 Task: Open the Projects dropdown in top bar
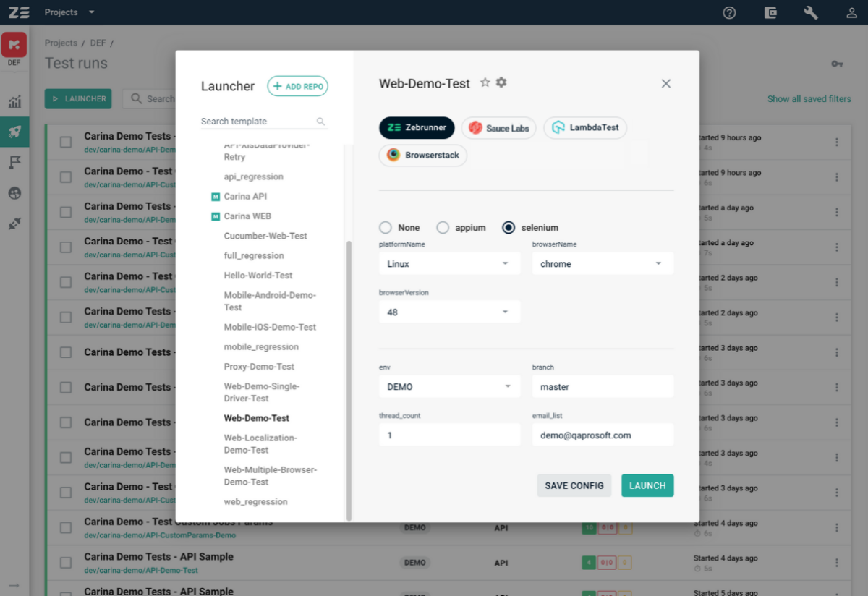tap(69, 12)
